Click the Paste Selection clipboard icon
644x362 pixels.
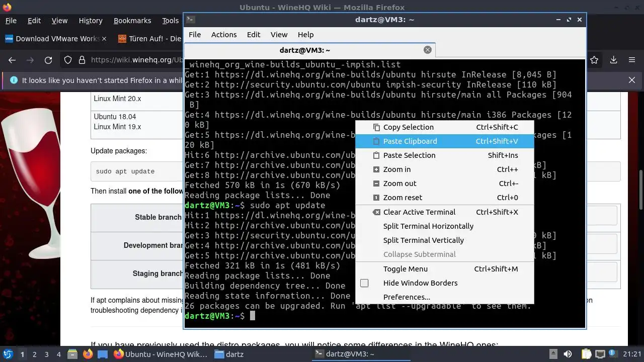pyautogui.click(x=376, y=155)
